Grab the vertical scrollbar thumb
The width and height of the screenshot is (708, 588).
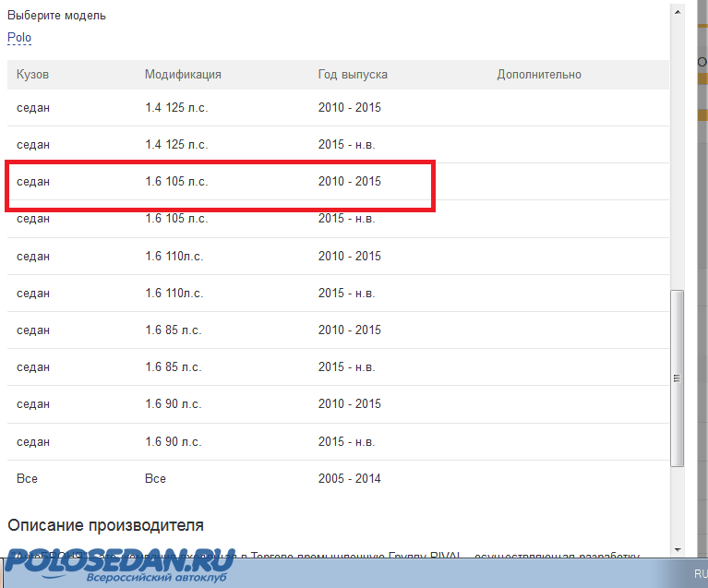(677, 377)
